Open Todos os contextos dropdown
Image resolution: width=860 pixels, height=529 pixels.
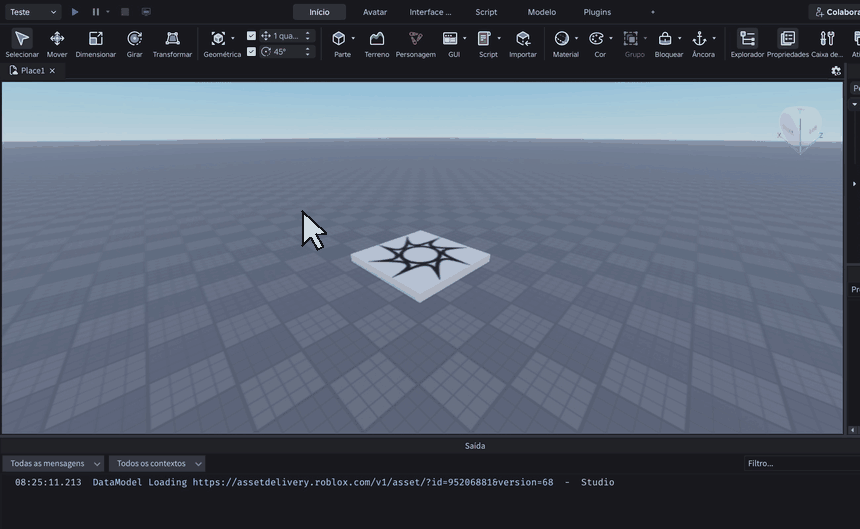157,464
